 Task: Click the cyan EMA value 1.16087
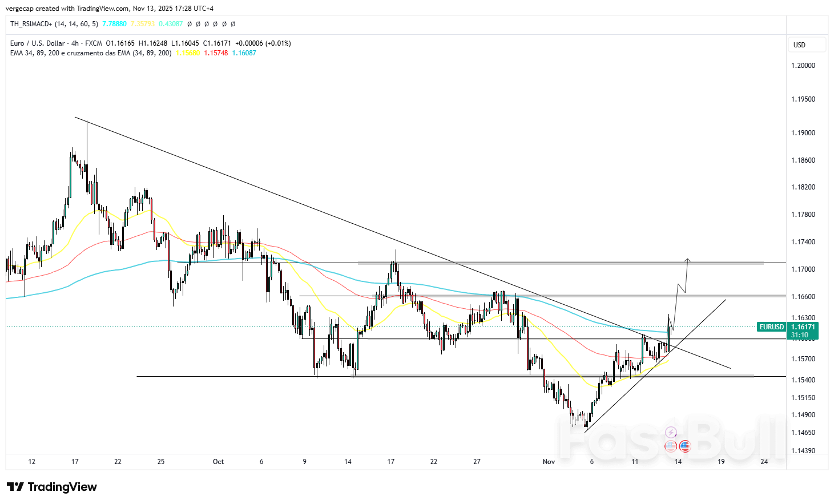pyautogui.click(x=244, y=53)
